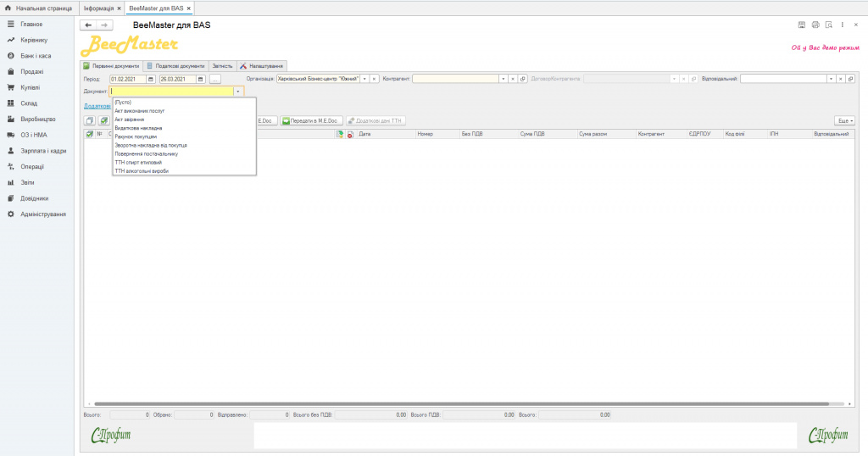868x456 pixels.
Task: Click the period start date field
Action: 128,79
